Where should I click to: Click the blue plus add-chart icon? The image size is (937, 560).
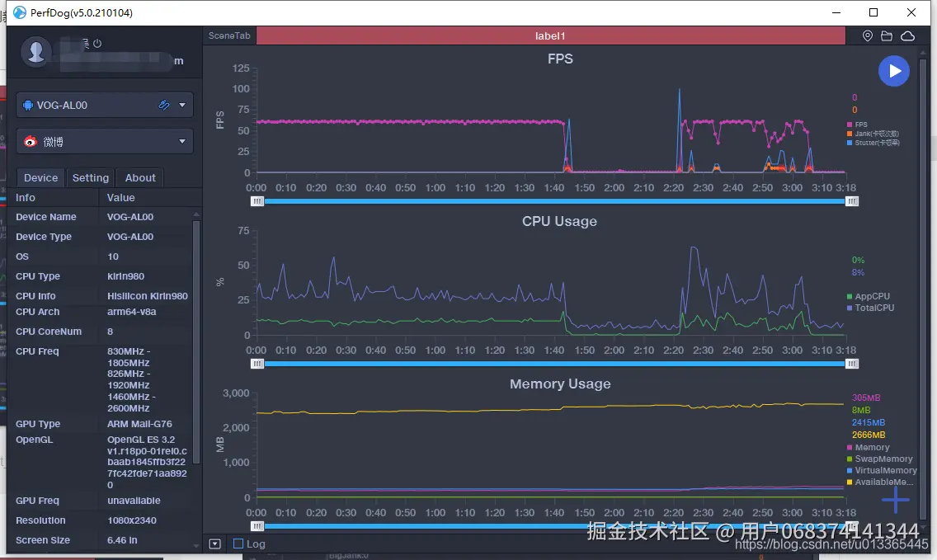click(895, 500)
